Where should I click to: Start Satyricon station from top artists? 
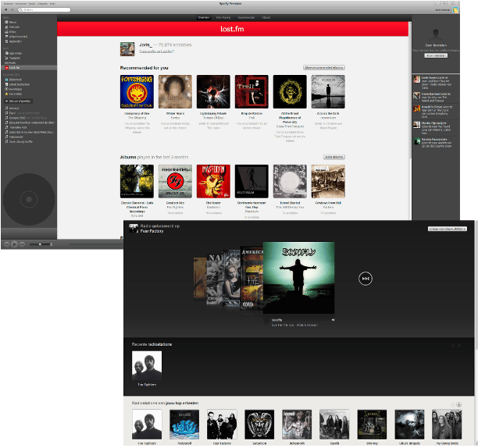[x=259, y=425]
